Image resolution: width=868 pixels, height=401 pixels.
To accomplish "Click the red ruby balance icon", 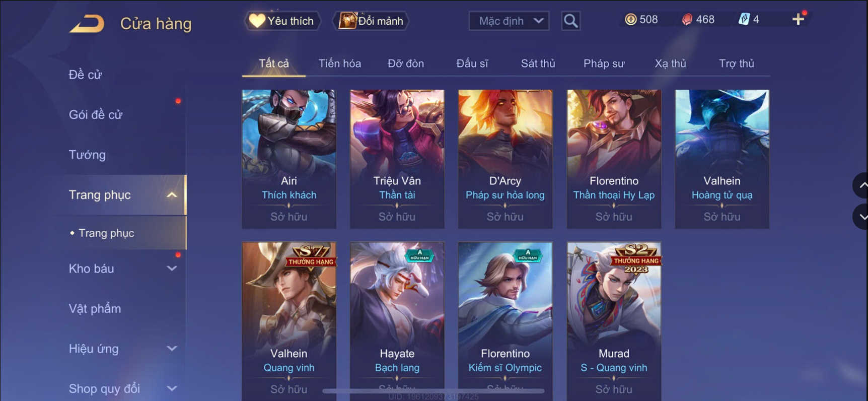I will (687, 20).
